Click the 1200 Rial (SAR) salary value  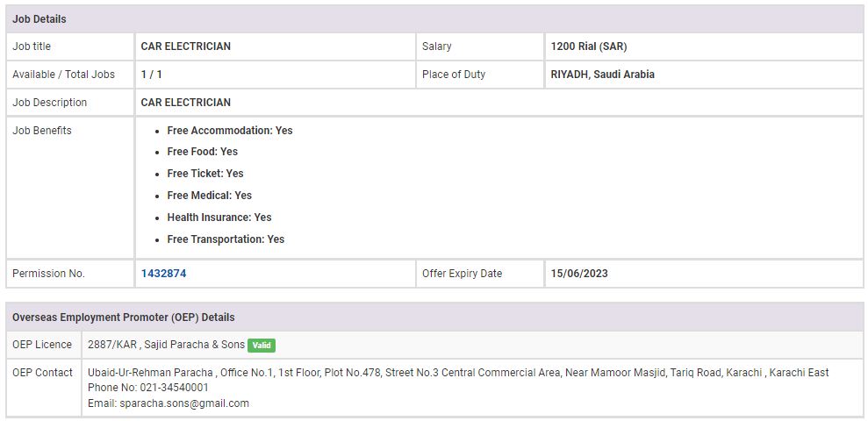pyautogui.click(x=589, y=46)
